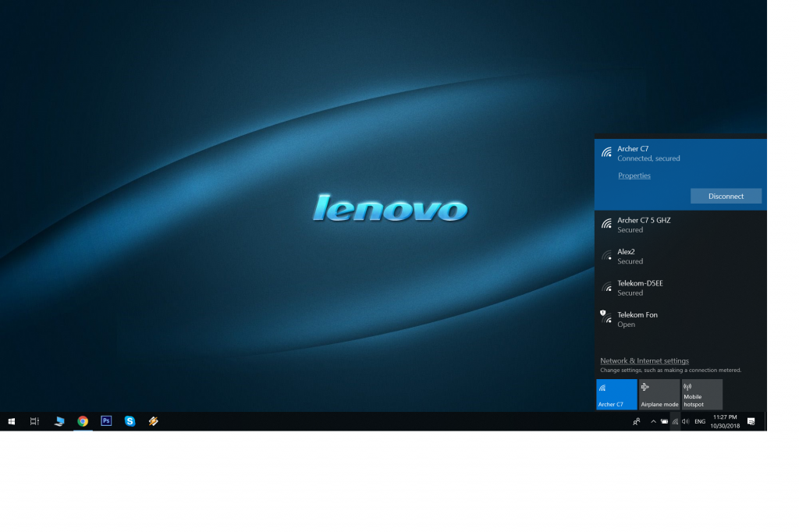Turn on Airplane mode tile

point(659,394)
